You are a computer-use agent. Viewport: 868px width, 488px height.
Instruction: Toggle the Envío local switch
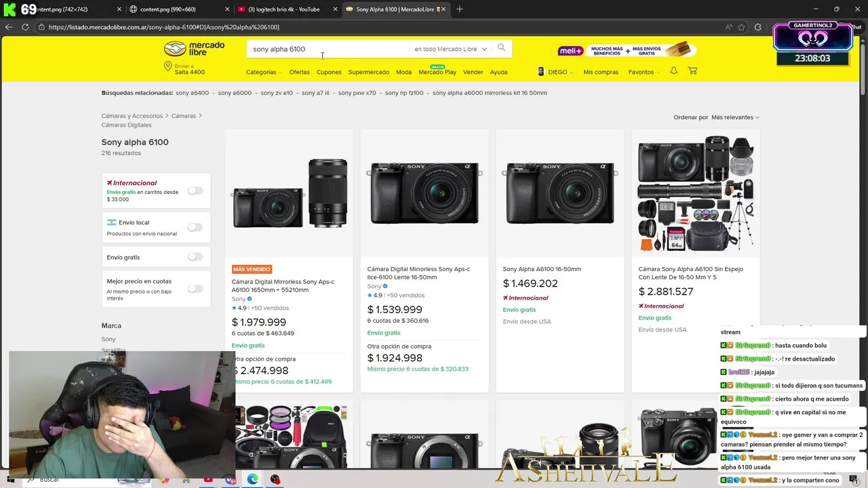coord(195,227)
